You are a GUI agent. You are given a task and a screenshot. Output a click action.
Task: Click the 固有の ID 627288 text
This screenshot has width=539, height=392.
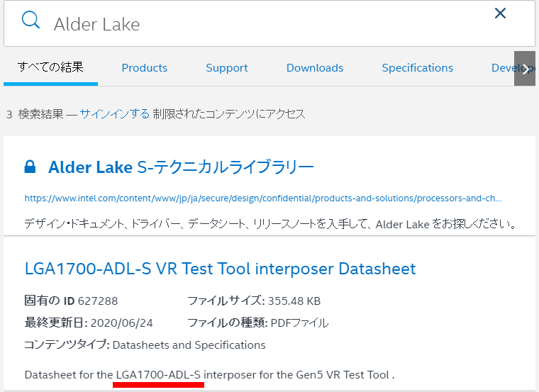(71, 301)
